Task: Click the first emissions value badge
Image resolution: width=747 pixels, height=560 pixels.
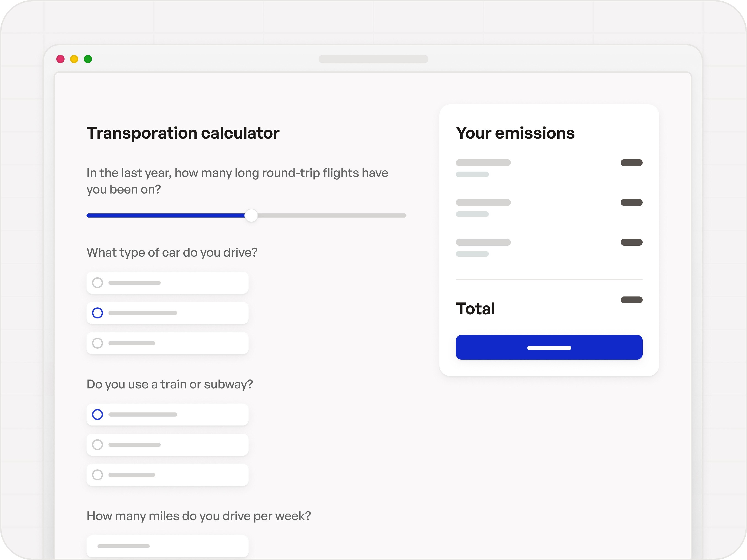Action: (x=631, y=162)
